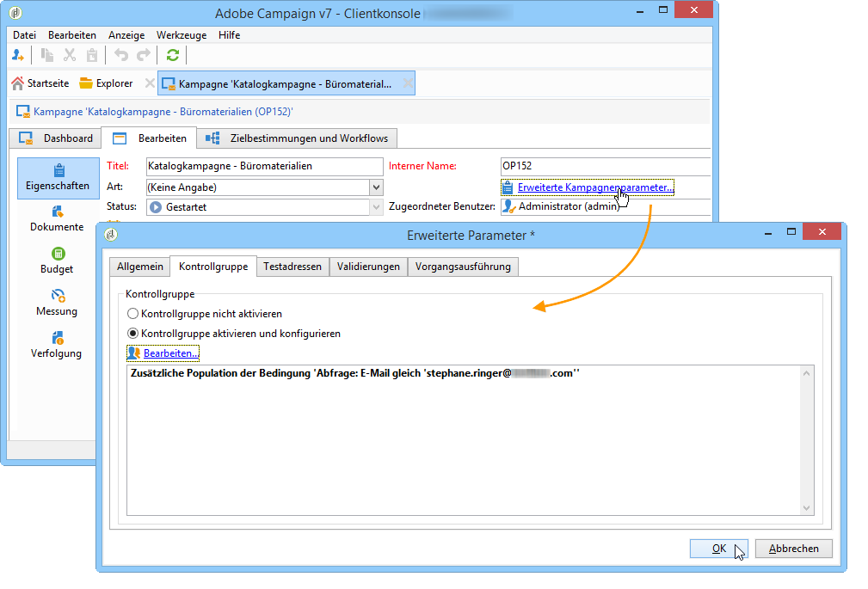Switch to Allgemein tab in dialog
Viewport: 868px width, 589px height.
click(x=140, y=267)
